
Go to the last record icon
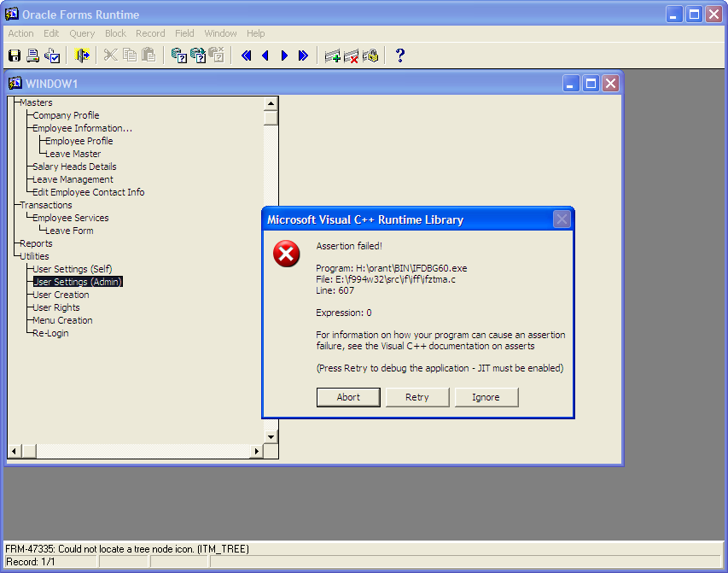coord(303,56)
